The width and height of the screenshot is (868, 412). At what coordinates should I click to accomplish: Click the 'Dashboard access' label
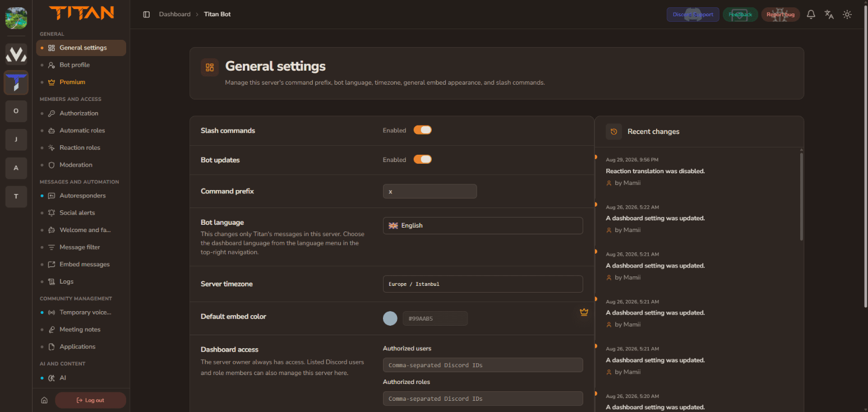tap(229, 349)
